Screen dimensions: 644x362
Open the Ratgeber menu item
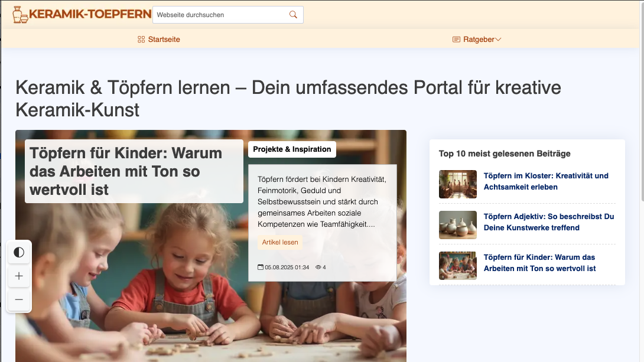[479, 40]
